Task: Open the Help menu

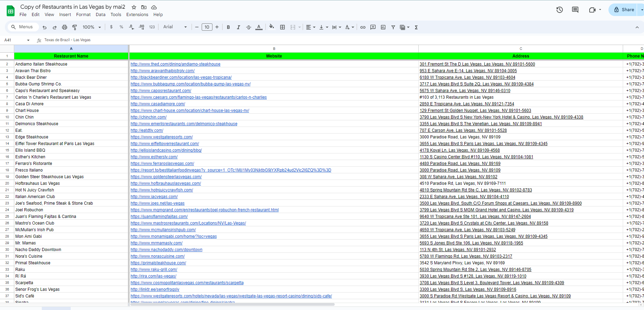Action: point(158,15)
